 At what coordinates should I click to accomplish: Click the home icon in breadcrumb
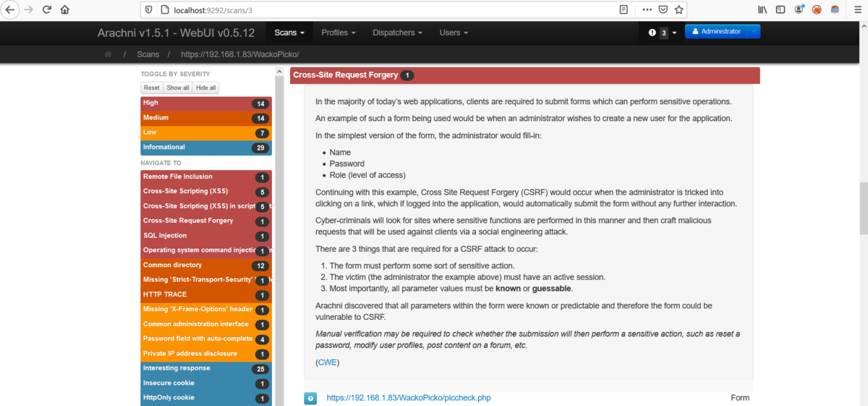point(109,54)
